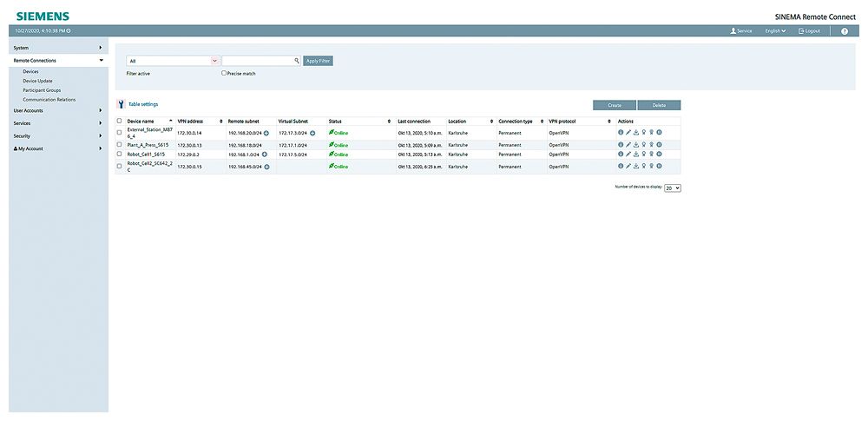868x421 pixels.
Task: Open info for External_Station_M876_4
Action: (x=621, y=133)
